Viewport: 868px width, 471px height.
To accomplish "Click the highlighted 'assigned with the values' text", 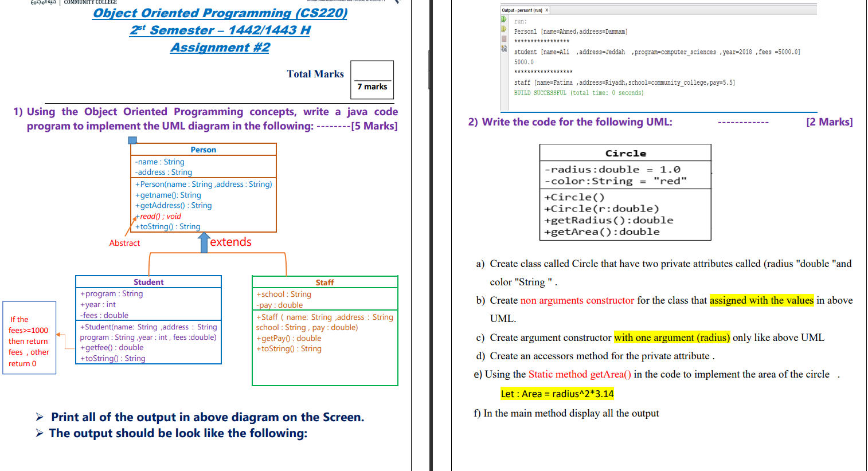I will click(x=761, y=300).
